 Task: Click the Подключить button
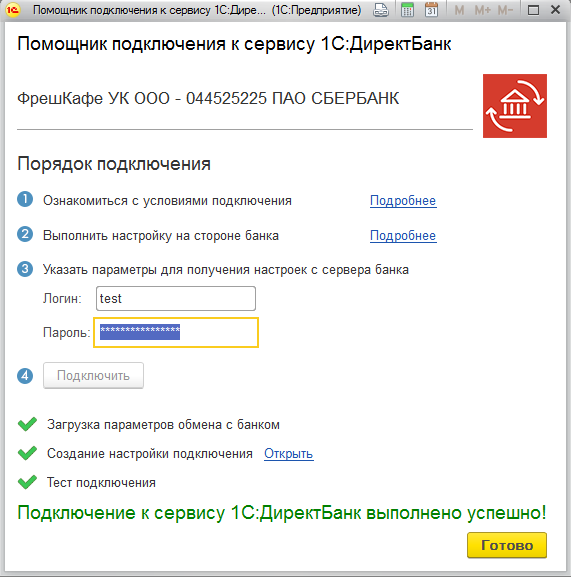click(x=93, y=375)
